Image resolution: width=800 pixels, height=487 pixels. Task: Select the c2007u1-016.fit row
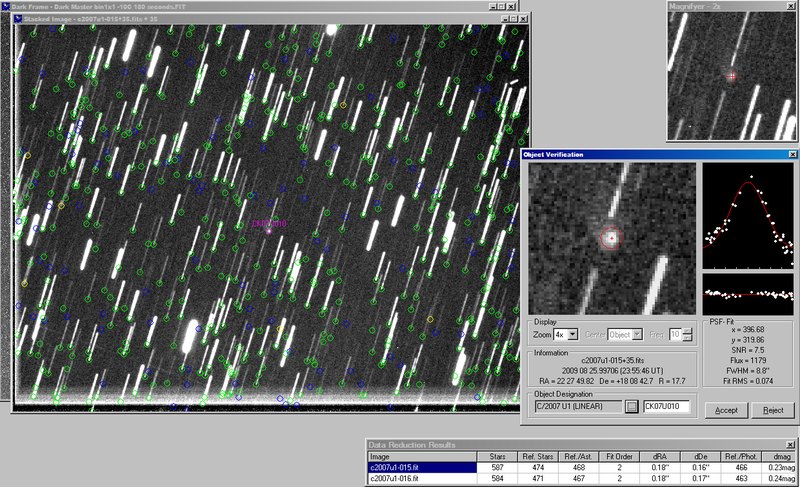pyautogui.click(x=582, y=478)
